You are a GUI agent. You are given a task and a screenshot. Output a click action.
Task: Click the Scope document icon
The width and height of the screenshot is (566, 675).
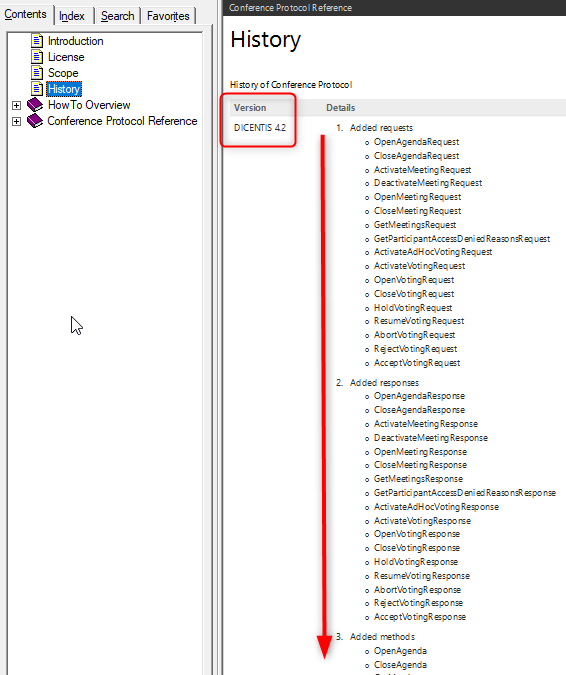[37, 73]
